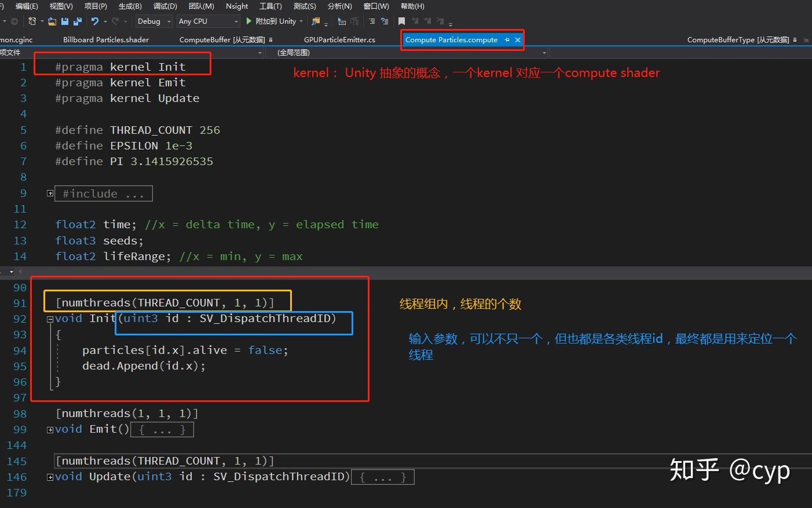Click the '#pragma kernel Update' code line
812x508 pixels.
(127, 98)
